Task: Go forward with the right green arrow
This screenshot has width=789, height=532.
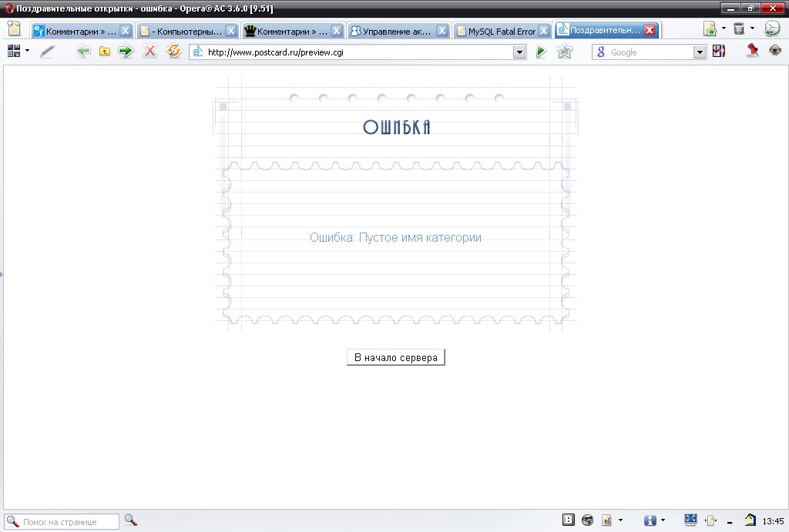Action: [x=126, y=51]
